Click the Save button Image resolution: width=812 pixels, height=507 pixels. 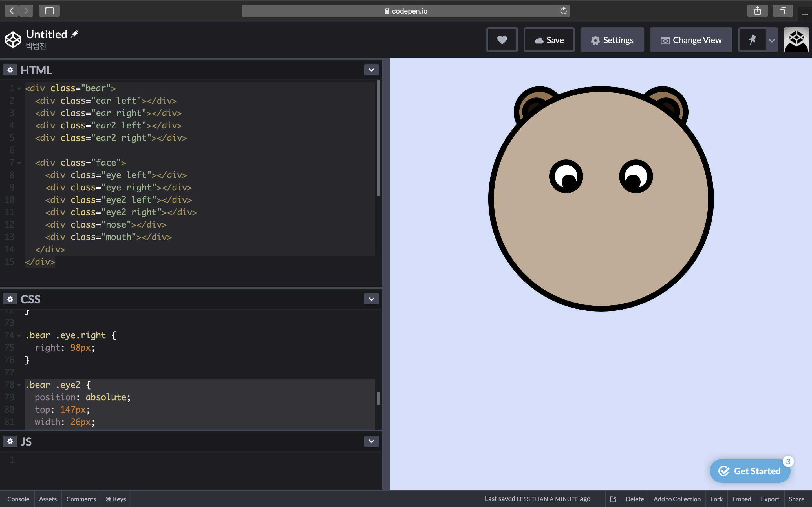549,40
